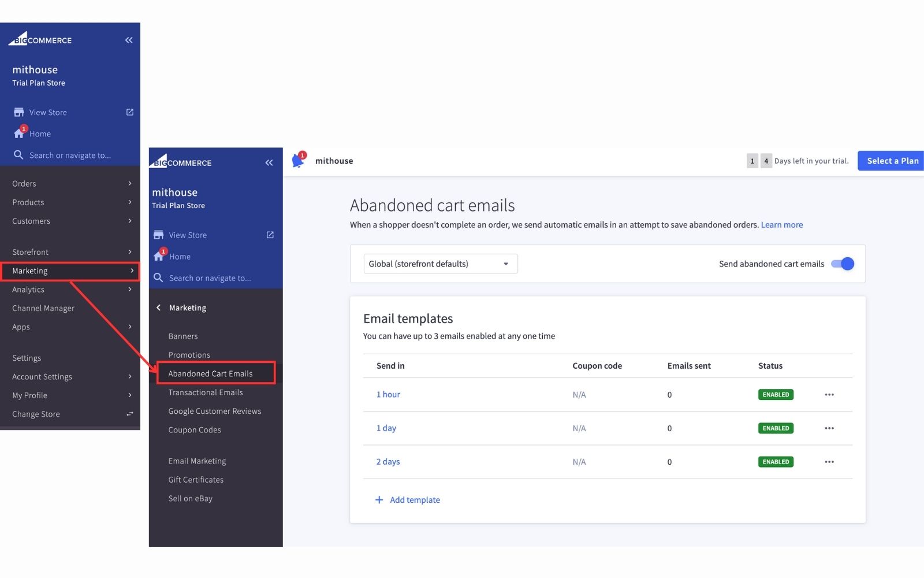Click the ENABLED badge for the 1 day template
924x578 pixels.
tap(776, 428)
